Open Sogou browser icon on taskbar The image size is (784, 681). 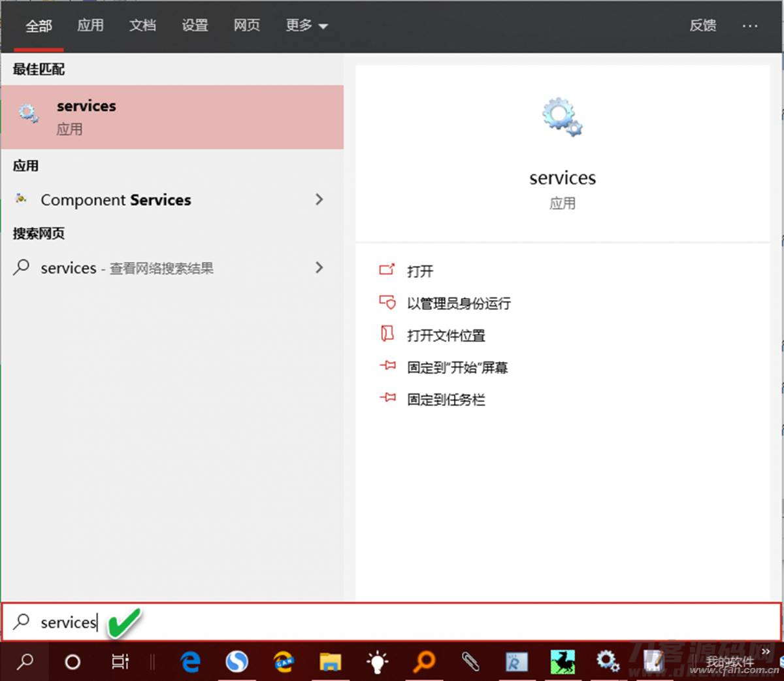[237, 661]
